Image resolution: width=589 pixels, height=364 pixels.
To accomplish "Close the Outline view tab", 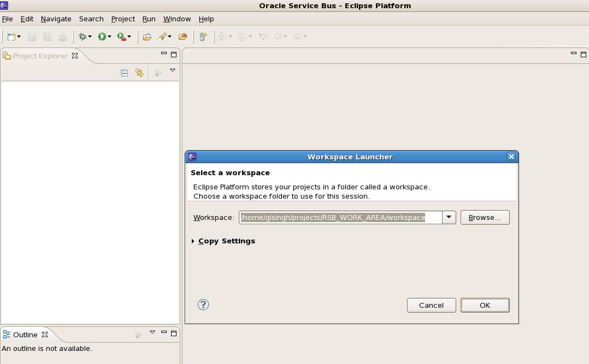I will coord(45,335).
